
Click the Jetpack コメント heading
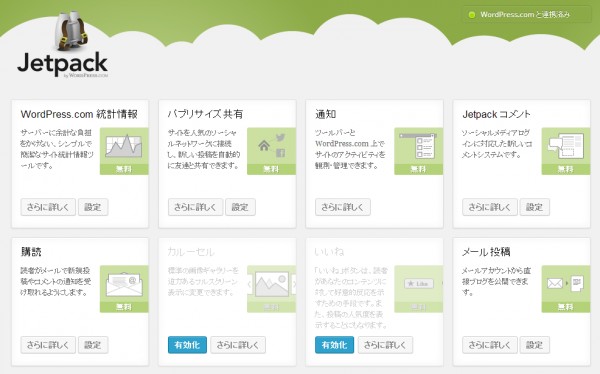pos(496,114)
